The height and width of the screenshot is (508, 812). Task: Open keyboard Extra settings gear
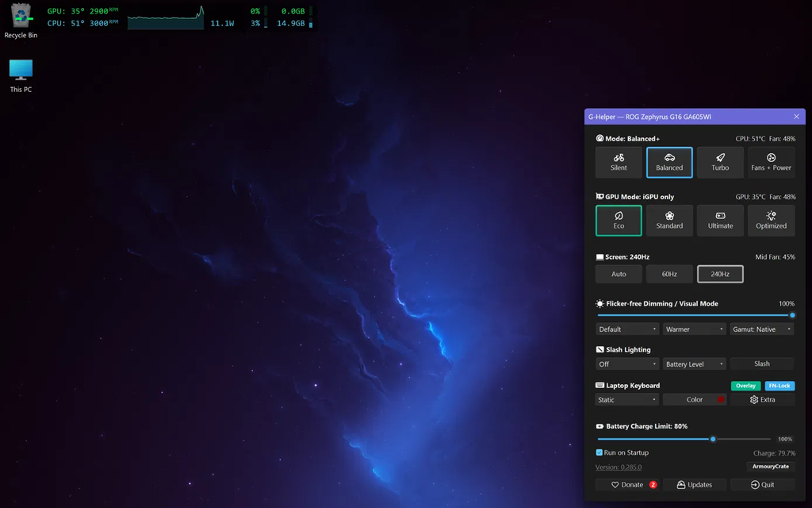[x=762, y=400]
